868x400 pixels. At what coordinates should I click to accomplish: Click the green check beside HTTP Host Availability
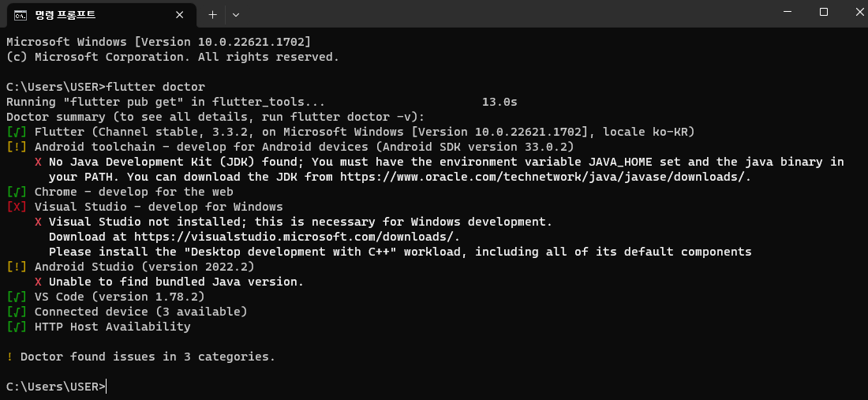point(17,327)
